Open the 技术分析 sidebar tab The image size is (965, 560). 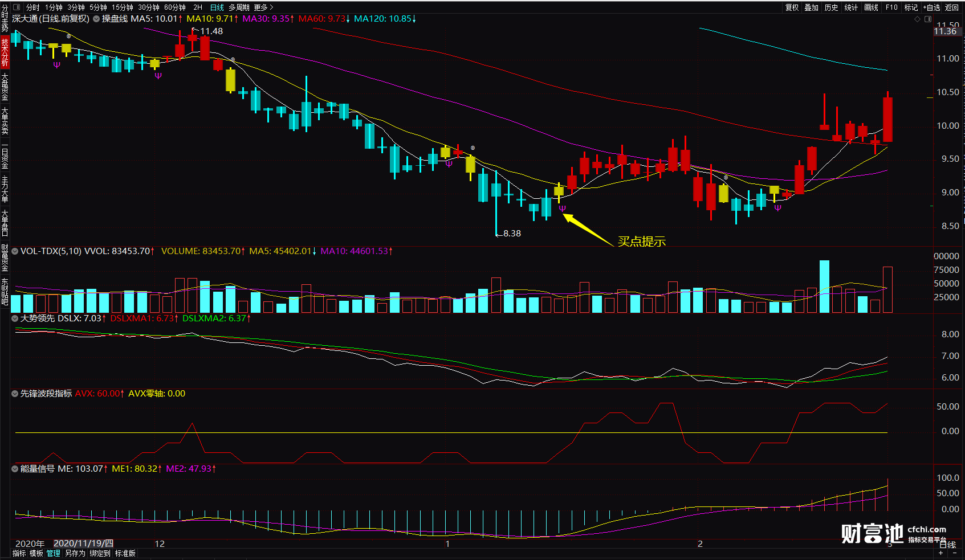[5, 52]
